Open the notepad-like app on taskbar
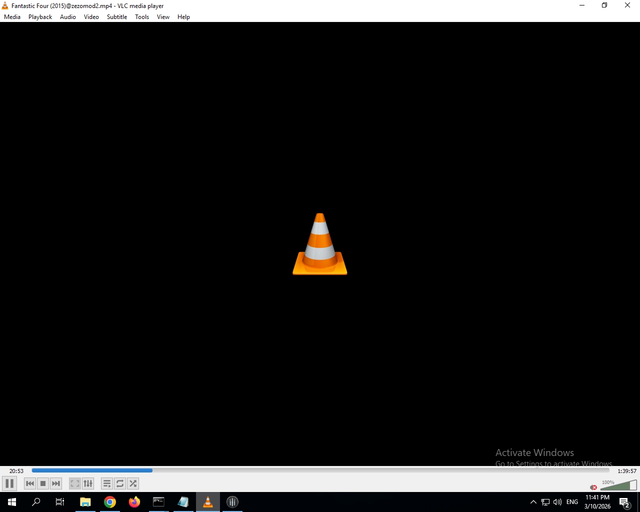640x512 pixels. click(183, 502)
